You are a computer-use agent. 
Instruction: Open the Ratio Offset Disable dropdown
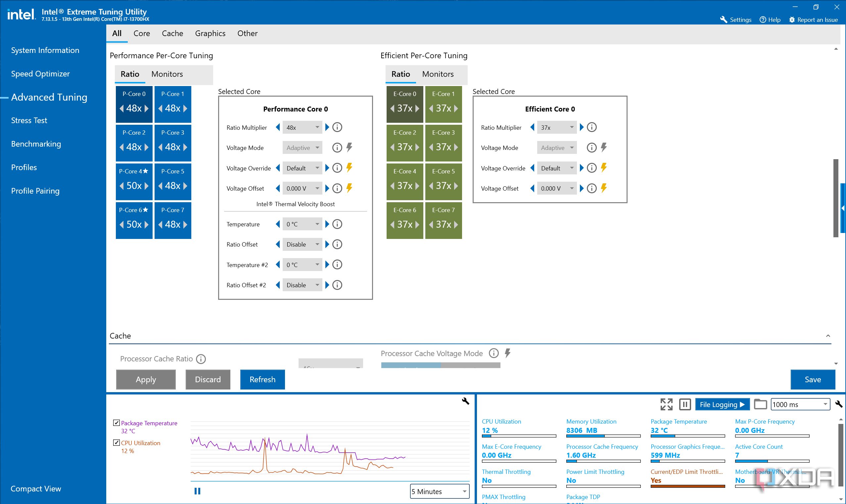302,245
